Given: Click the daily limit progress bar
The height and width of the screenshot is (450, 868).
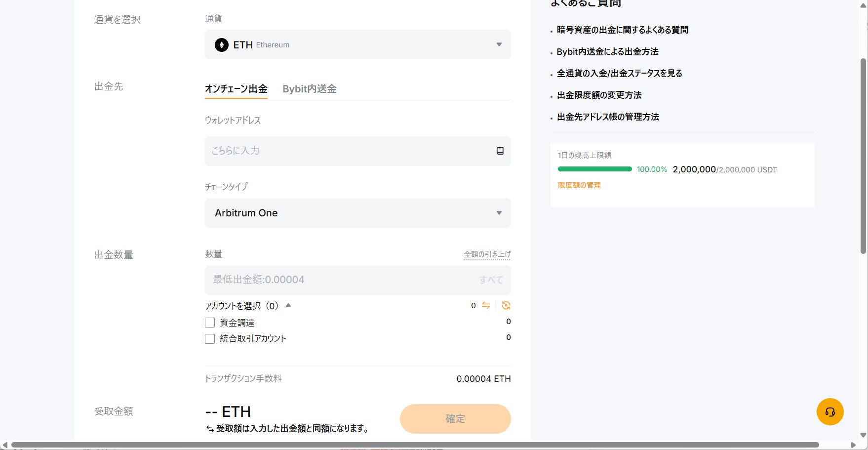Looking at the screenshot, I should pos(594,169).
